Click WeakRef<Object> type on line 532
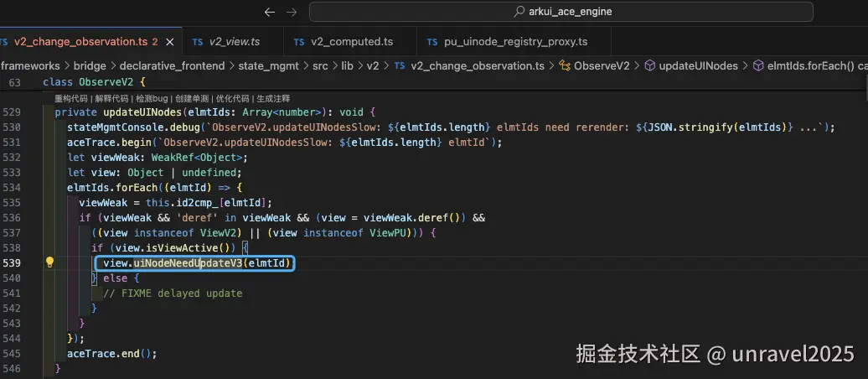 197,158
